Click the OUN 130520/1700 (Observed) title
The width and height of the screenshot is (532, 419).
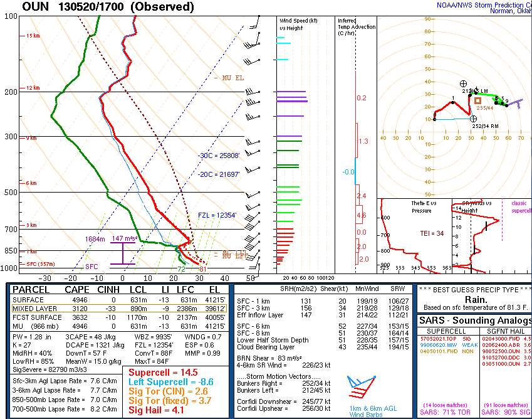[x=108, y=7]
